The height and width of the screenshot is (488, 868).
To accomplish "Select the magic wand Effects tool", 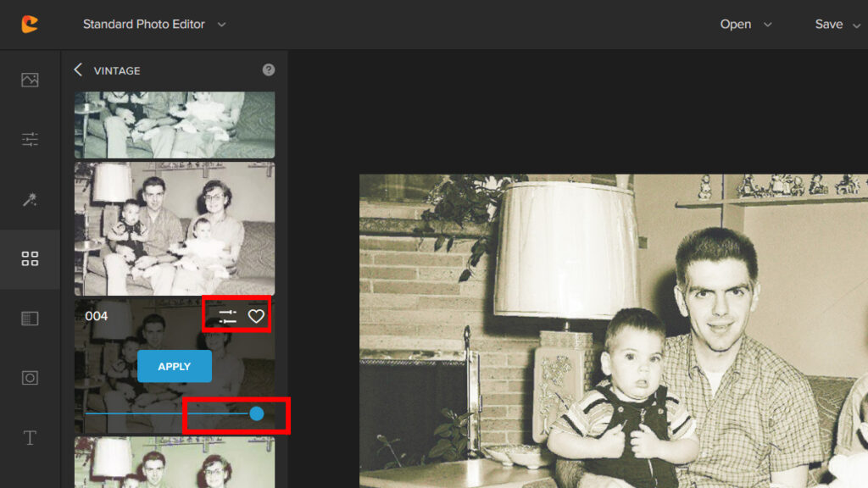I will pyautogui.click(x=30, y=199).
